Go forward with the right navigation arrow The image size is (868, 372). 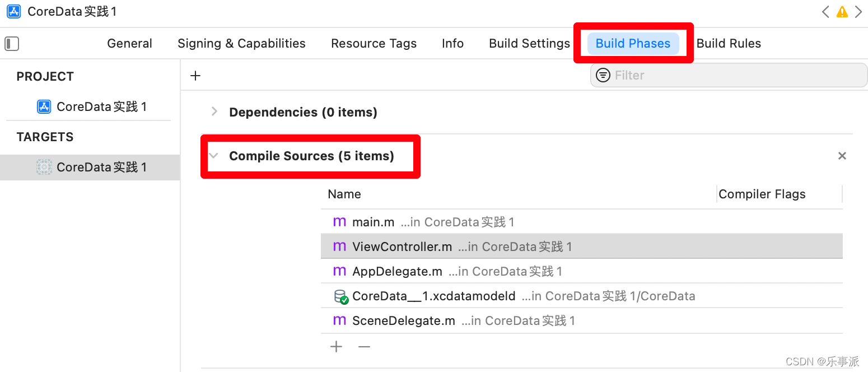[x=858, y=12]
